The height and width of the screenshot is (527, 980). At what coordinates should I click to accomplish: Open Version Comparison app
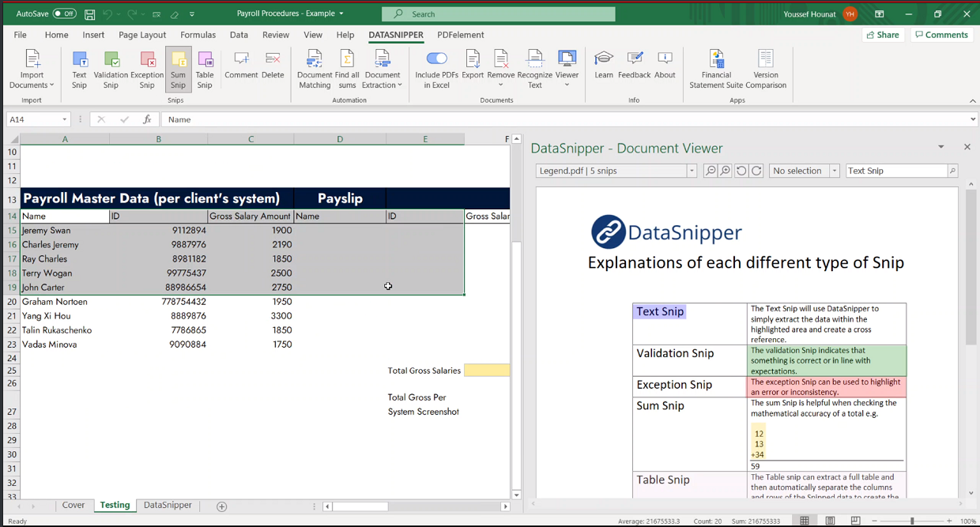(x=766, y=70)
